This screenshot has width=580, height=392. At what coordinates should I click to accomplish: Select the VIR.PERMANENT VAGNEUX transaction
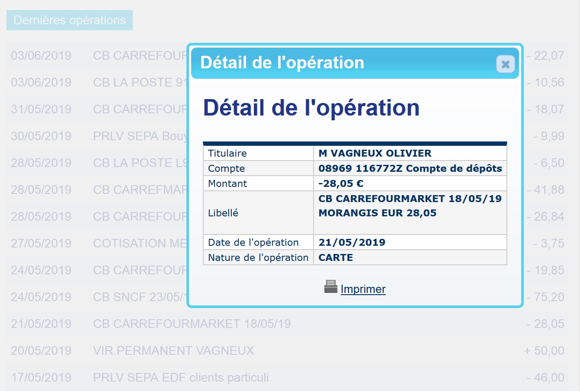[173, 350]
